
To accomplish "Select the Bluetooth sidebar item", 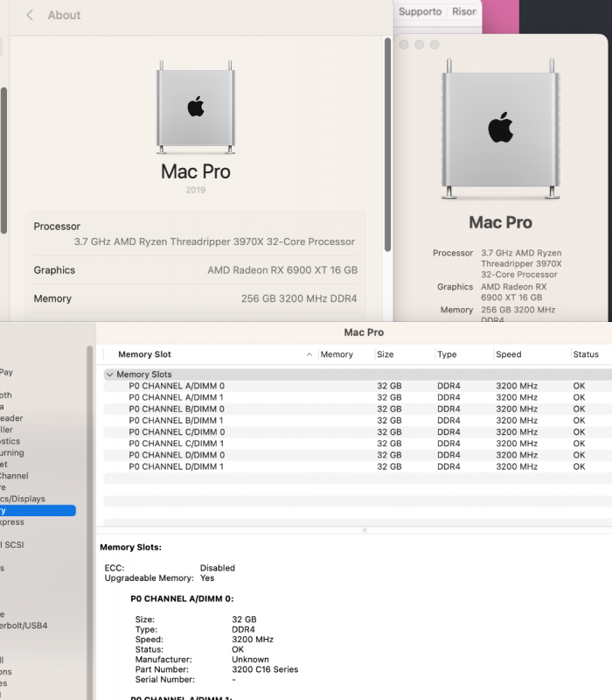I will tap(6, 395).
